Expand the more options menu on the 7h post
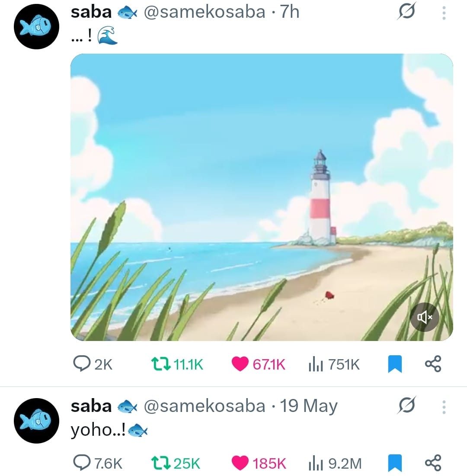This screenshot has width=467, height=476. tap(444, 13)
